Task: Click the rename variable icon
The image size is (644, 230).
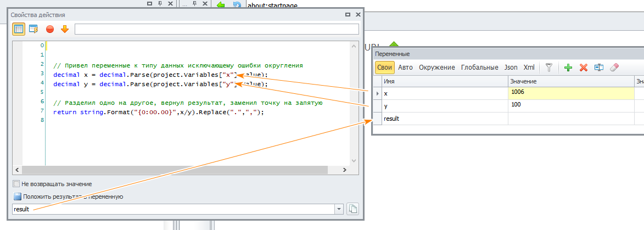Action: [599, 68]
